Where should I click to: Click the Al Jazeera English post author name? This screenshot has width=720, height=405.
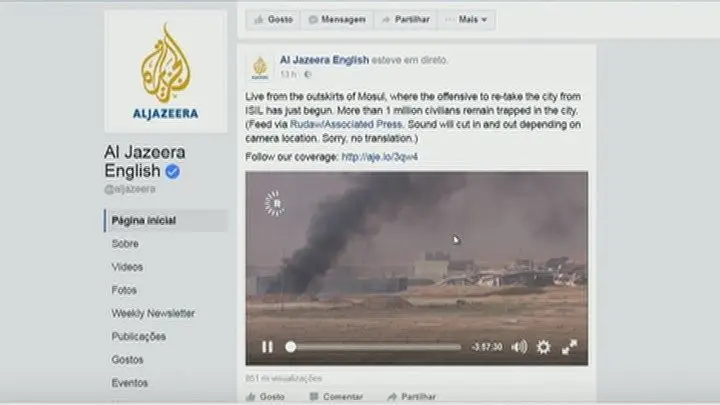point(325,60)
